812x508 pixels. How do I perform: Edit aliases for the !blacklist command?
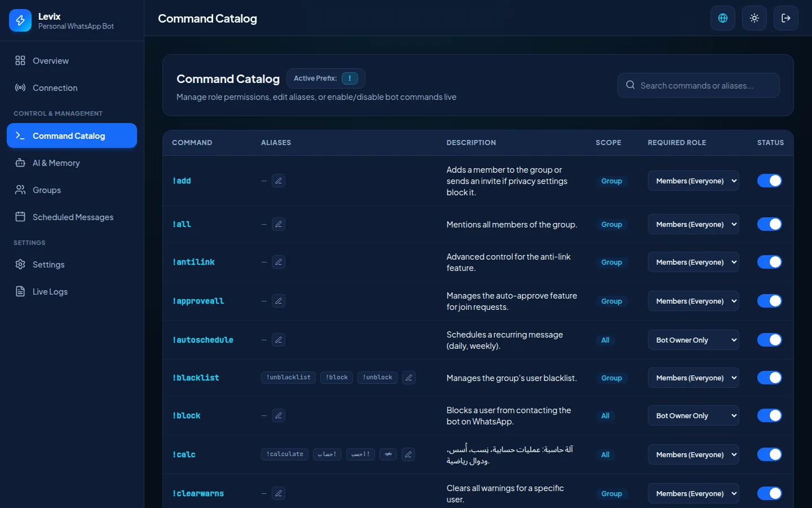(409, 378)
